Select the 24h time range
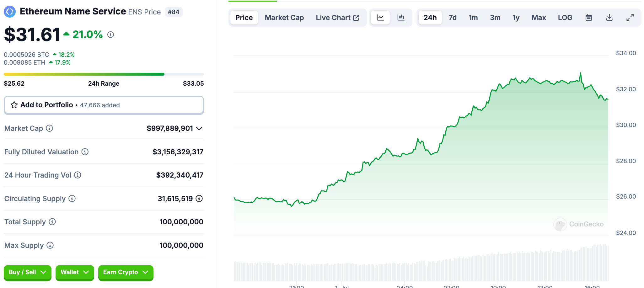644x288 pixels. (430, 18)
